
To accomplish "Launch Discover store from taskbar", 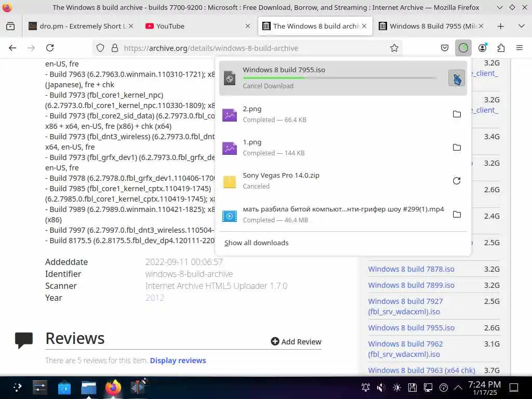I will click(64, 388).
